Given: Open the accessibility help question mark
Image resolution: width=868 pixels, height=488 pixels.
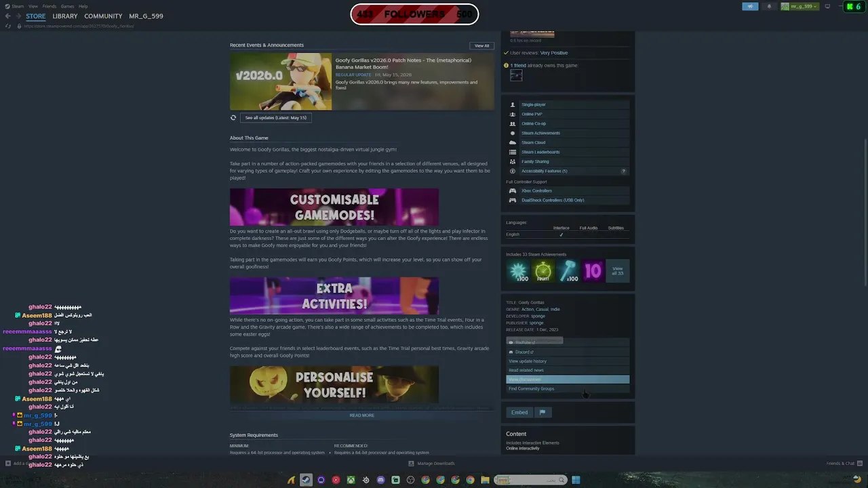Looking at the screenshot, I should tap(624, 171).
